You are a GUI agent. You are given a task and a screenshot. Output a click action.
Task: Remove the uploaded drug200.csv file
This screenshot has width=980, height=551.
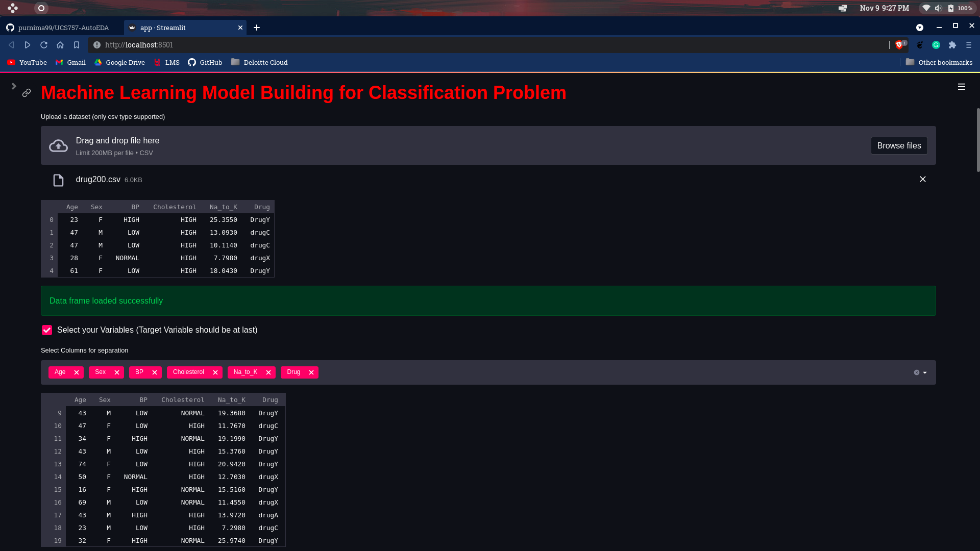[x=922, y=179]
